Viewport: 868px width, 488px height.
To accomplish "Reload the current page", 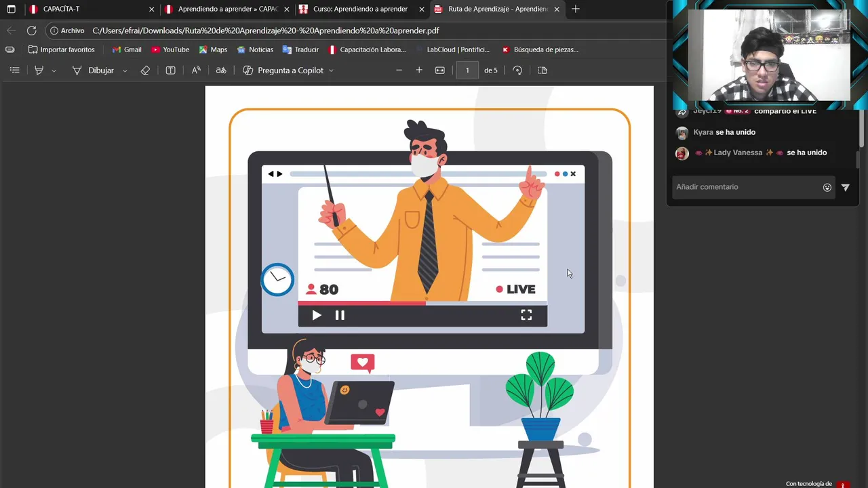I will (x=31, y=30).
